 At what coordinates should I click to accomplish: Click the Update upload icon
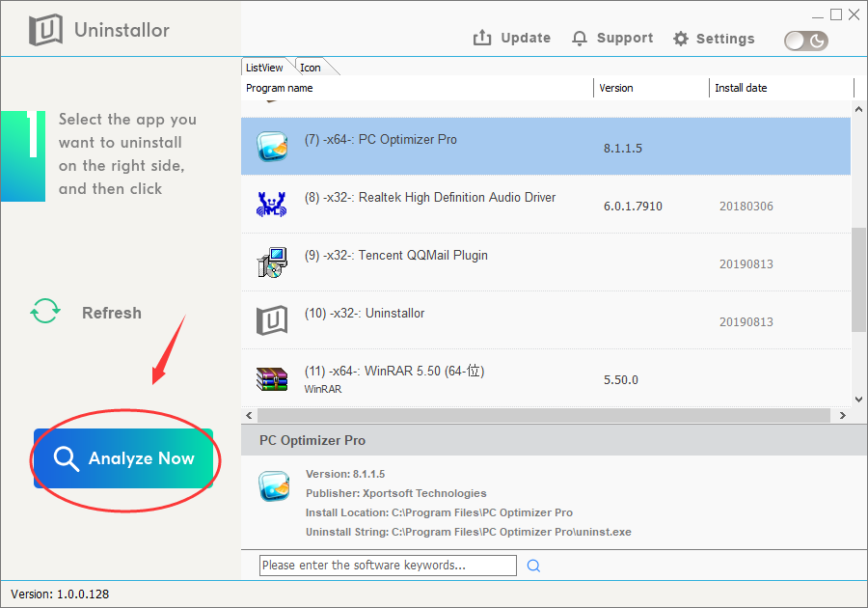click(482, 38)
